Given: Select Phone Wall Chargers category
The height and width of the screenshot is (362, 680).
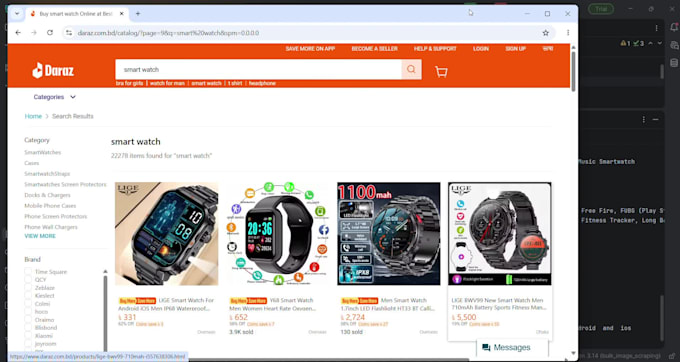Looking at the screenshot, I should click(51, 227).
